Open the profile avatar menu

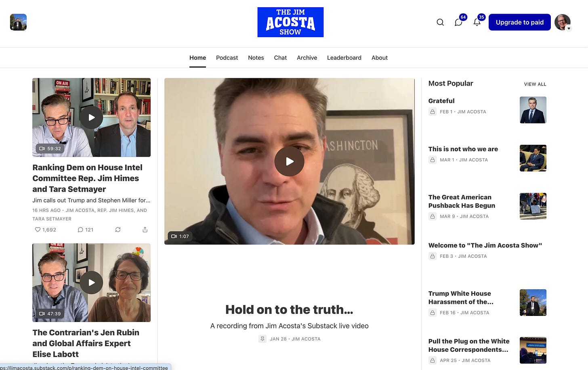pyautogui.click(x=563, y=22)
